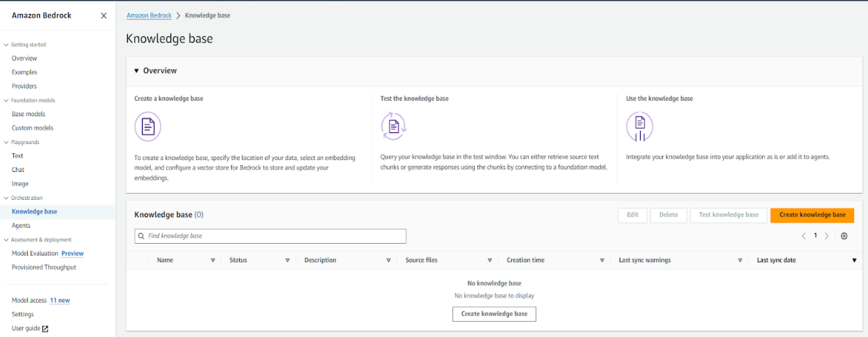Image resolution: width=868 pixels, height=337 pixels.
Task: Collapse the Getting started sidebar group
Action: pyautogui.click(x=6, y=45)
